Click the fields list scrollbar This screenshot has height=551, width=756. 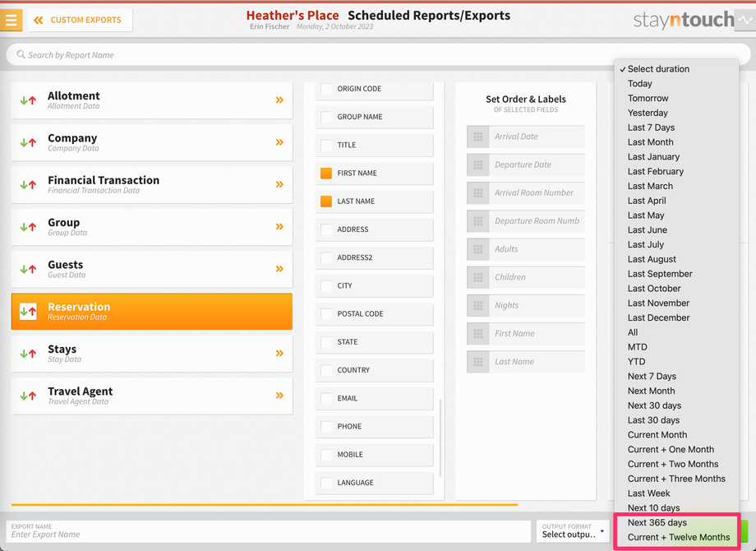coord(440,438)
